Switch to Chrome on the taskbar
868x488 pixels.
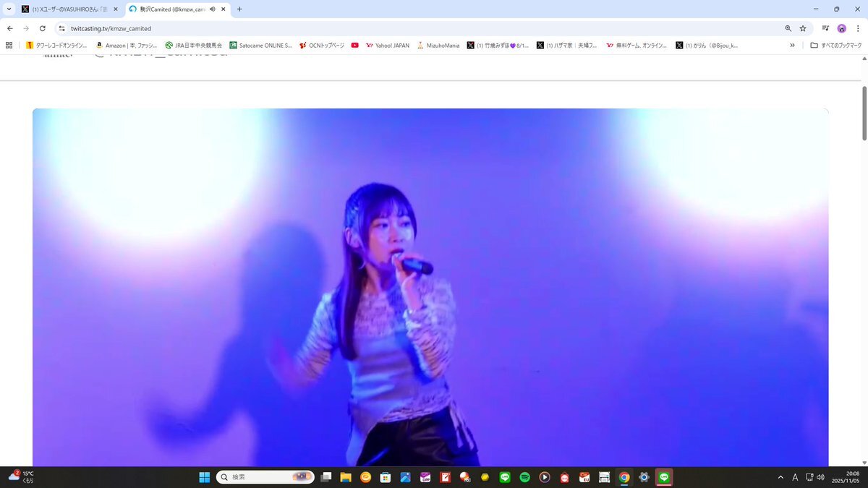(x=624, y=477)
